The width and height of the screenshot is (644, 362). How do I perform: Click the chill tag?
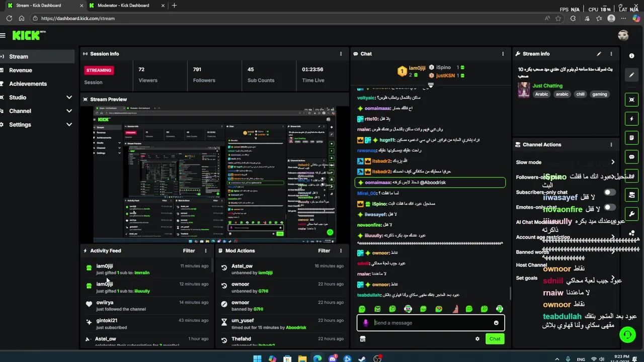[x=580, y=94]
